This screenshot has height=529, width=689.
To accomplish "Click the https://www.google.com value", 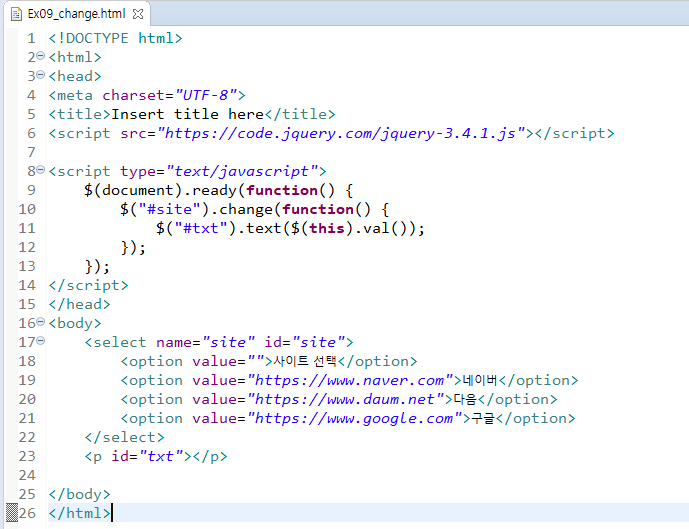I will click(x=355, y=418).
